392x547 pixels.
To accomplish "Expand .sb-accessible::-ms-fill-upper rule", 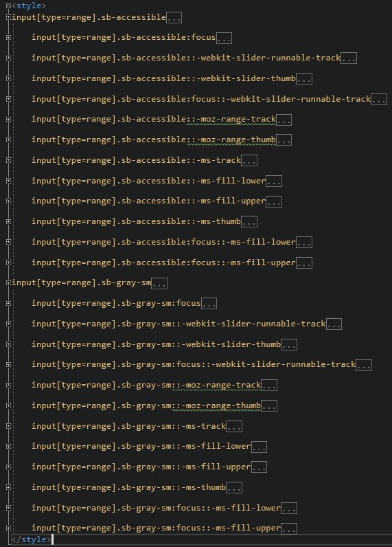I will (x=8, y=201).
